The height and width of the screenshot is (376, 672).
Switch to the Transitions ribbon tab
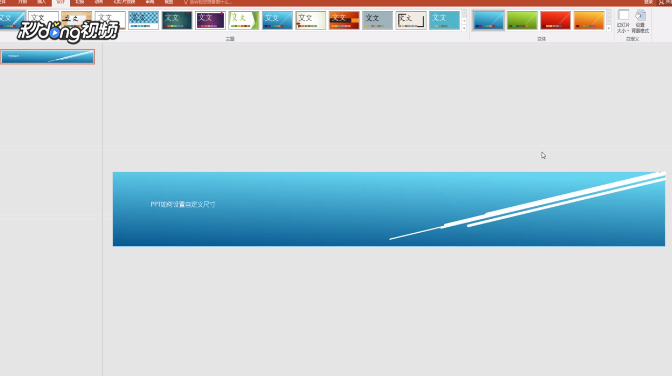click(80, 2)
